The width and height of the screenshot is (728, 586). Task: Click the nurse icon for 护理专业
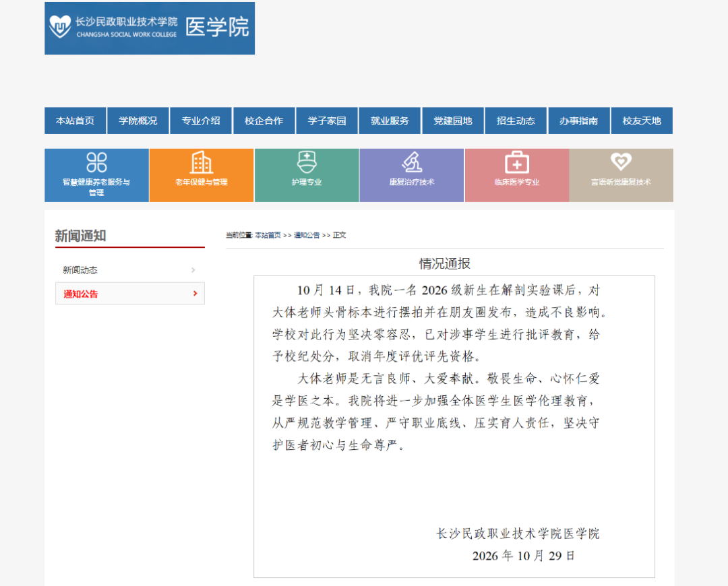(x=307, y=162)
